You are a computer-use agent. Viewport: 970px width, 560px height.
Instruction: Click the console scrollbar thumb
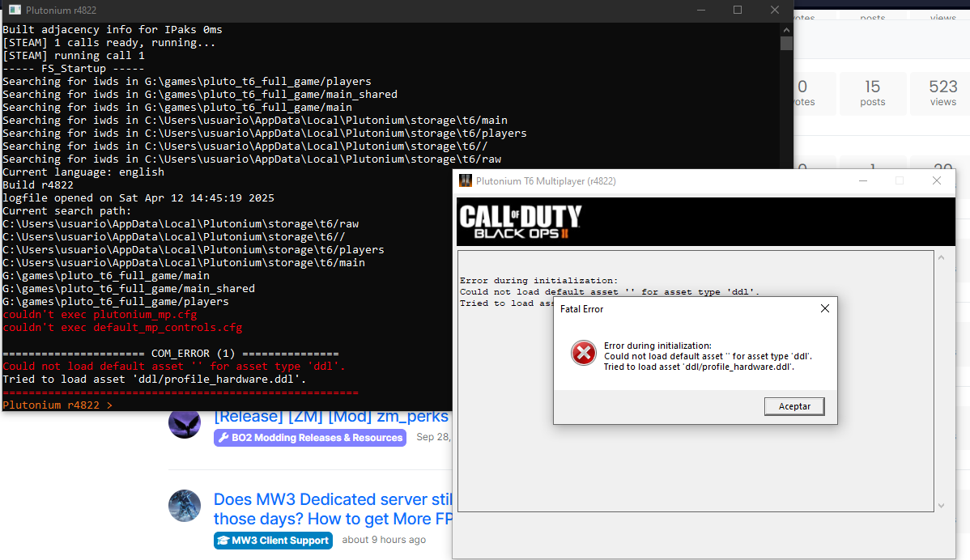coord(786,43)
